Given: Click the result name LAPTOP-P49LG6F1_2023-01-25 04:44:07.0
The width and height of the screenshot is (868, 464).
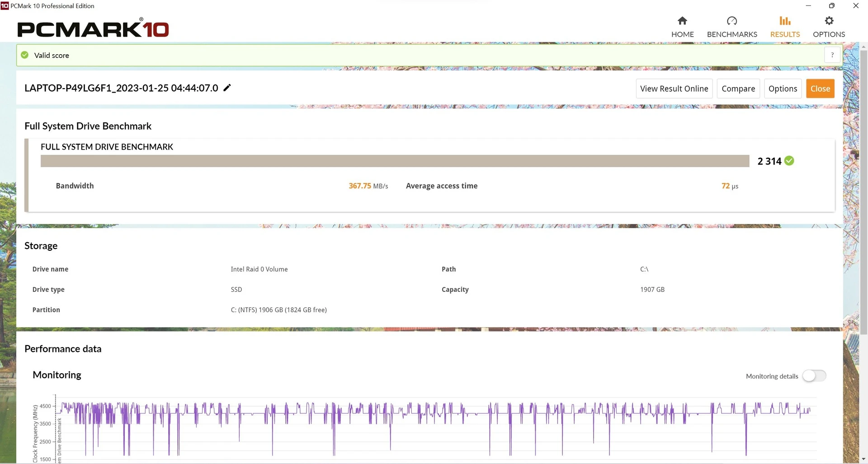Looking at the screenshot, I should (x=121, y=88).
